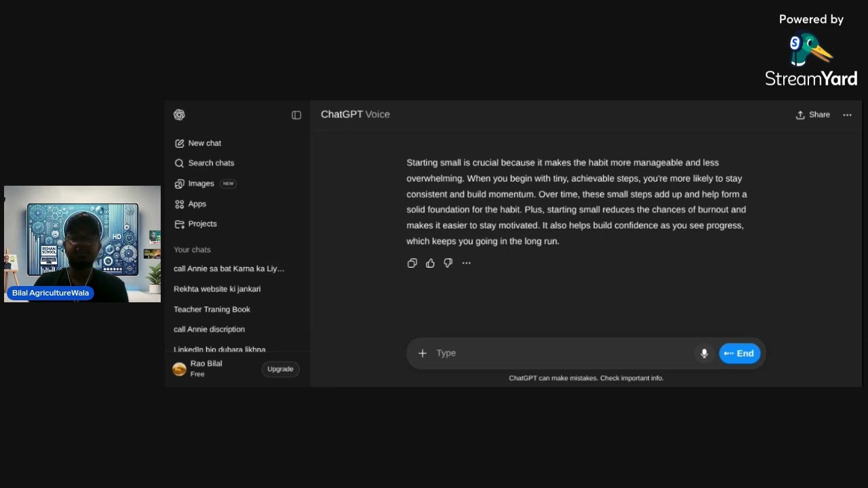This screenshot has width=868, height=488.
Task: Toggle the microphone mute button
Action: tap(704, 353)
